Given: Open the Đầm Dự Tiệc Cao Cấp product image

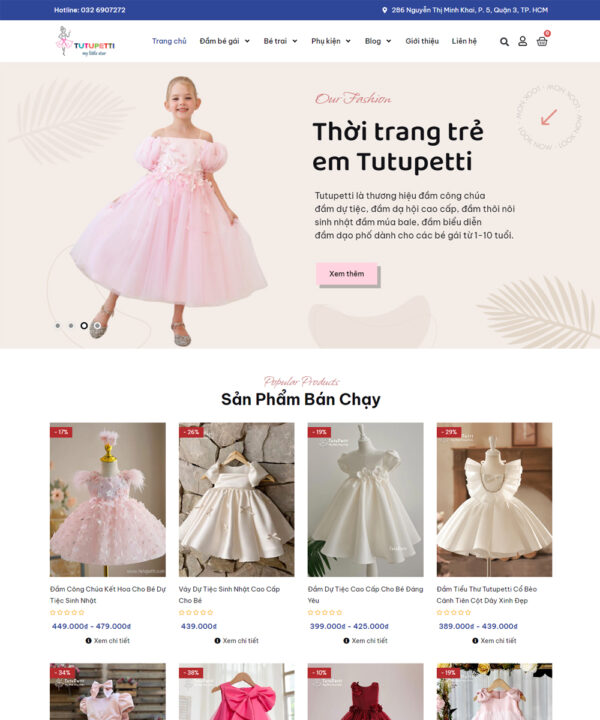Looking at the screenshot, I should (365, 500).
